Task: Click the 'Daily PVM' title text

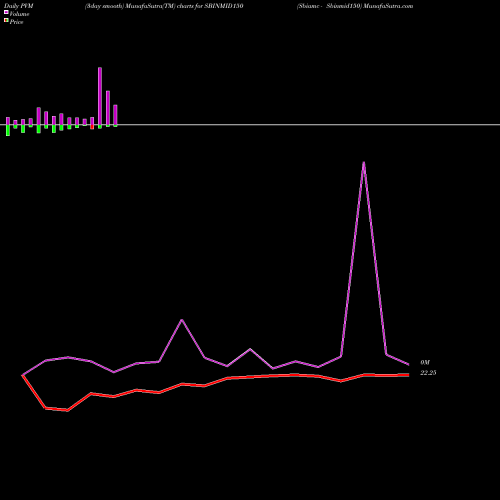Action: click(19, 6)
